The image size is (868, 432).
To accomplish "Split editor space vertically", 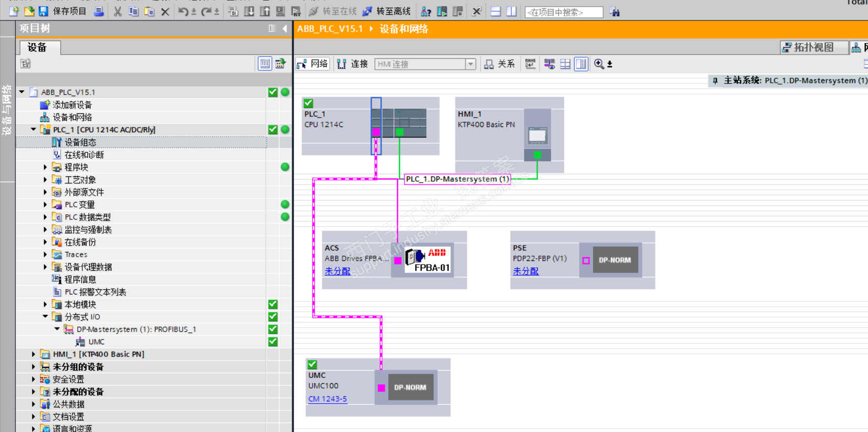I will coord(511,11).
